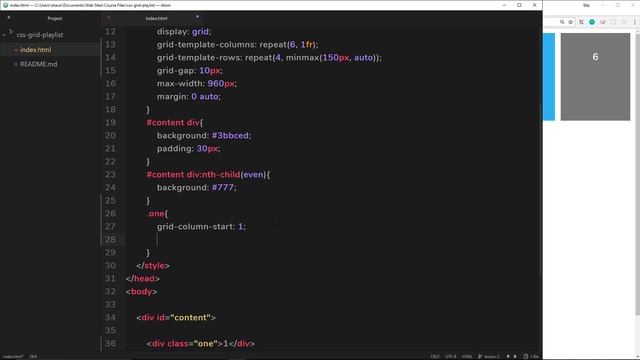Click the '<body>' tag
This screenshot has height=360, width=640.
click(x=142, y=291)
